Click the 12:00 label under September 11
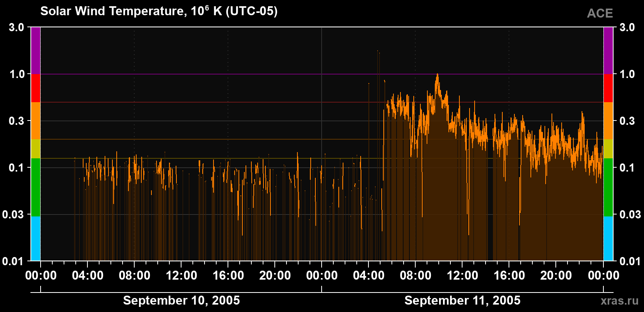Viewport: 644px width, 312px height. tap(463, 275)
